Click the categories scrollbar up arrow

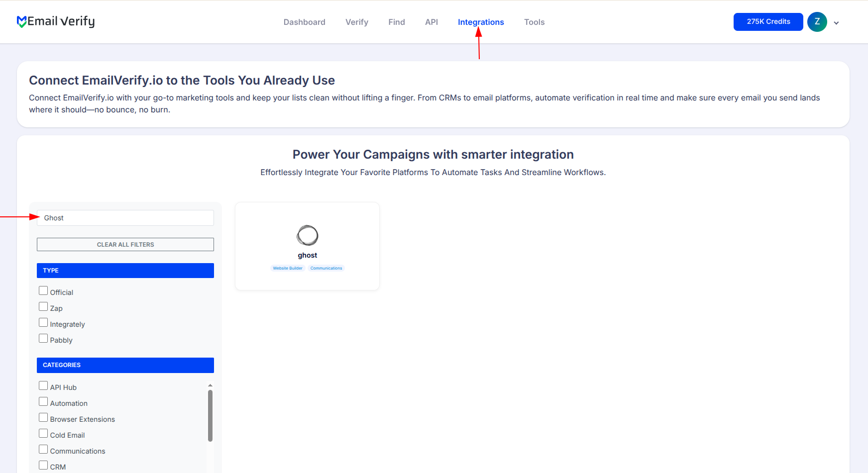coord(210,385)
